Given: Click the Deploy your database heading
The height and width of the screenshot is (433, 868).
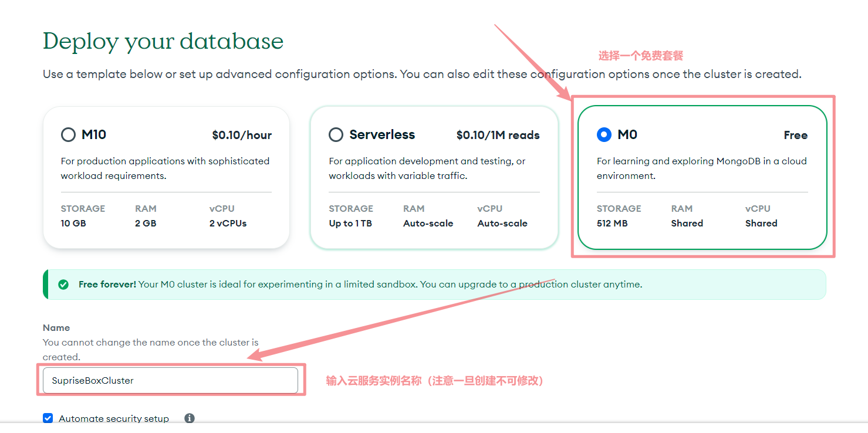Looking at the screenshot, I should (163, 41).
